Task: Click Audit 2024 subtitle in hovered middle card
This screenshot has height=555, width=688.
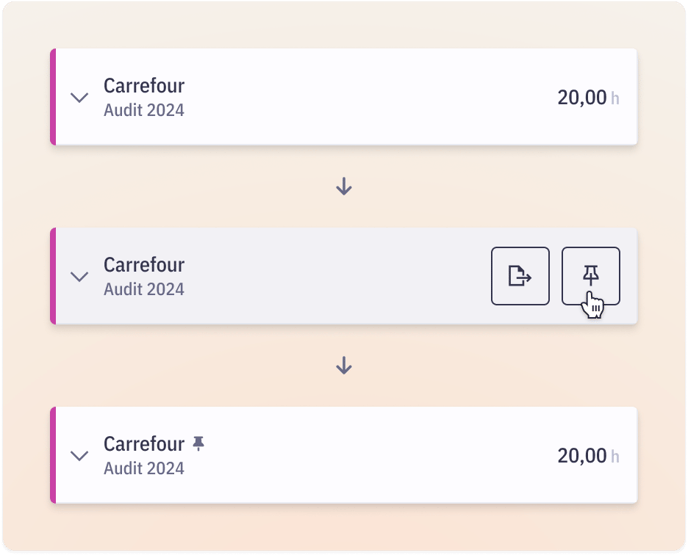Action: pyautogui.click(x=144, y=289)
